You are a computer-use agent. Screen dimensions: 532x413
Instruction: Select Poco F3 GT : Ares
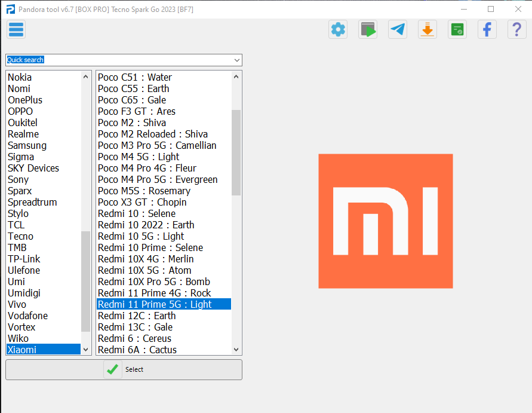(164, 111)
